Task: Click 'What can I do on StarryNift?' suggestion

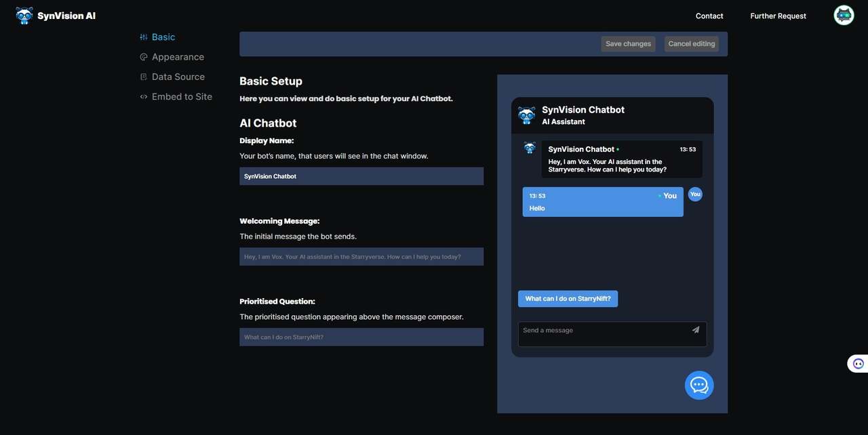Action: click(x=568, y=299)
